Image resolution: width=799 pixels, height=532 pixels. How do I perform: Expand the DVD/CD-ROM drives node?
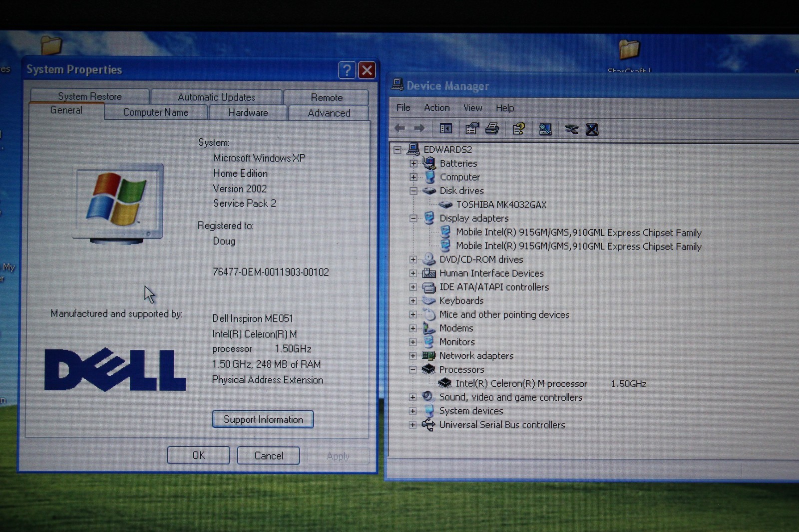413,260
